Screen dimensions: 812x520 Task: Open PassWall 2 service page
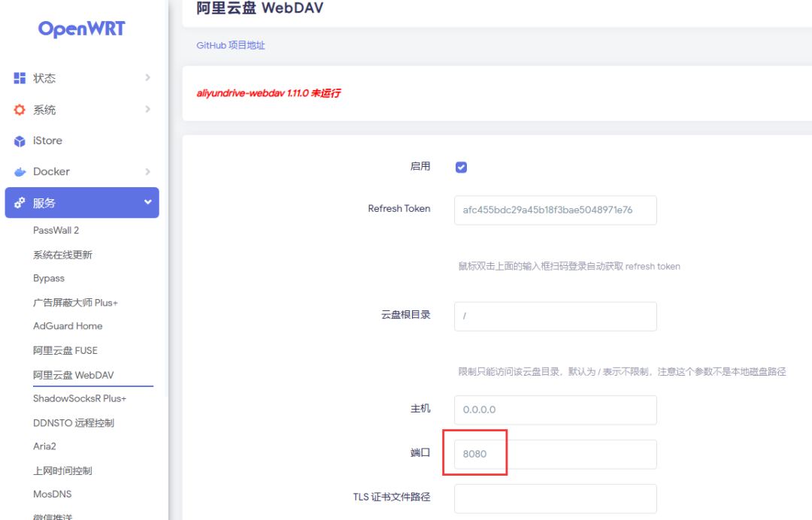56,230
